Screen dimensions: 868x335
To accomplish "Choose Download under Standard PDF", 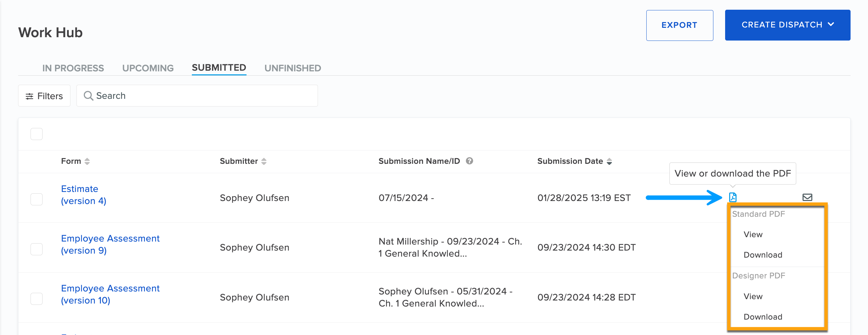I will tap(763, 255).
